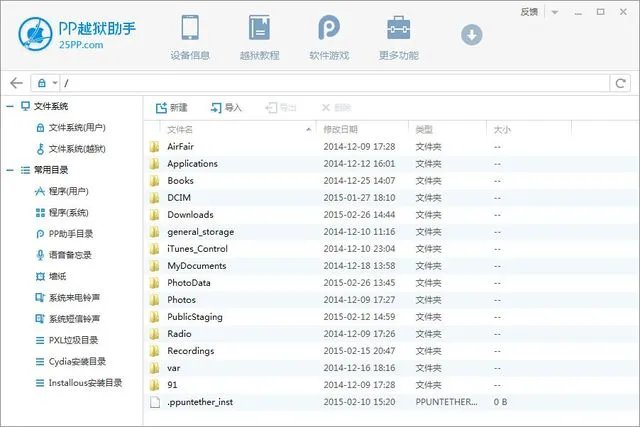Open Installous安装目录 in sidebar
Image resolution: width=640 pixels, height=427 pixels.
coord(79,383)
